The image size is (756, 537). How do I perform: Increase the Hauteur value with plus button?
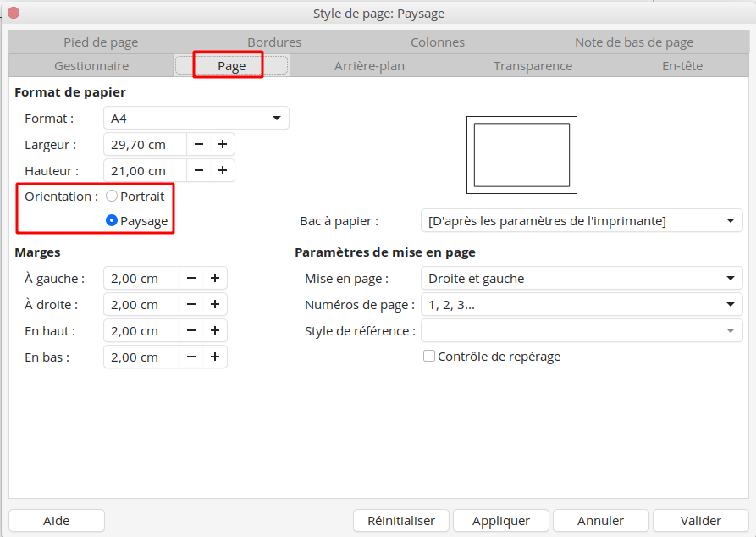coord(223,170)
